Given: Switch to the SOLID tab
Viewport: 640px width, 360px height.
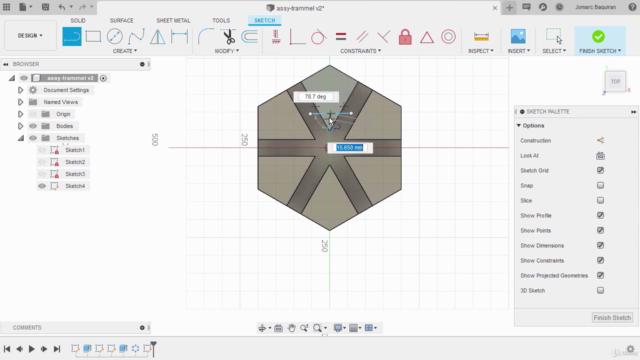Looking at the screenshot, I should 78,20.
